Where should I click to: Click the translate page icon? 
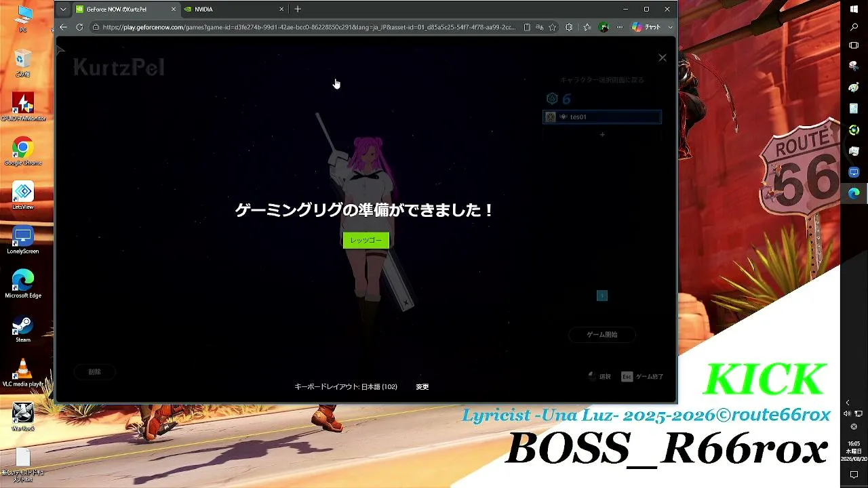pos(540,27)
